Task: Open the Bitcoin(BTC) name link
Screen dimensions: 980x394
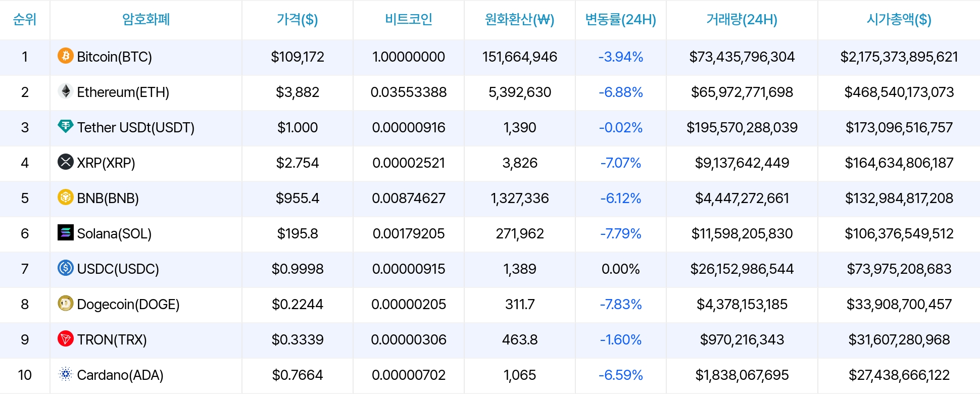Action: 115,57
